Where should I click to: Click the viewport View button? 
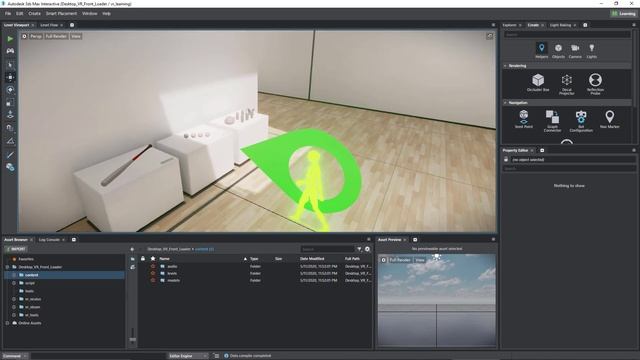click(x=76, y=36)
